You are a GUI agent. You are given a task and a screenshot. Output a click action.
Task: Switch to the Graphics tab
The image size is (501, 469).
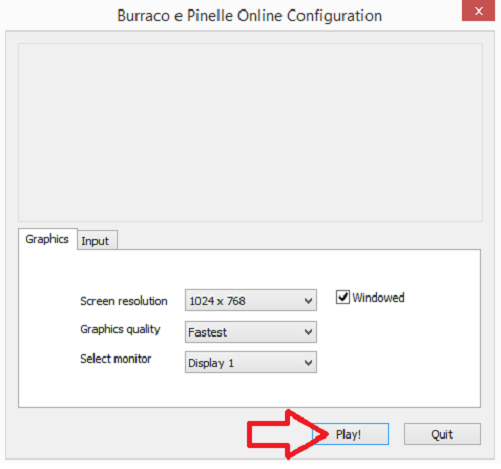48,239
